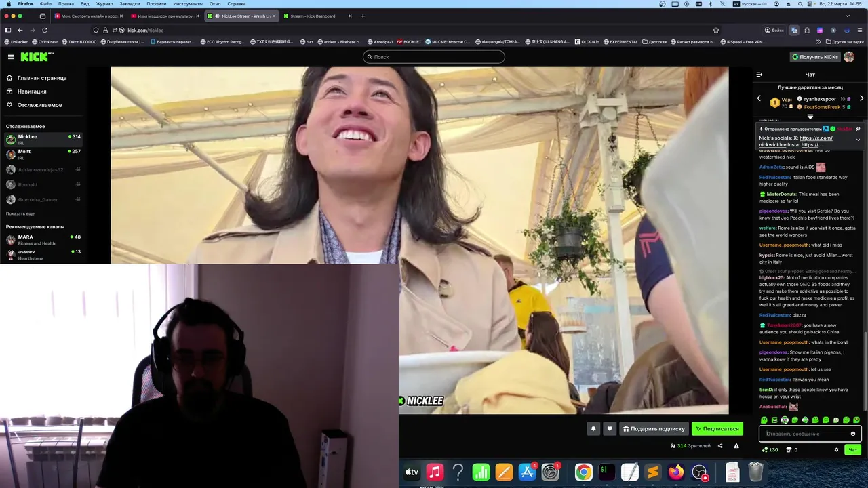Open Meitt channel in followed list
Image resolution: width=868 pixels, height=488 pixels.
[43, 154]
